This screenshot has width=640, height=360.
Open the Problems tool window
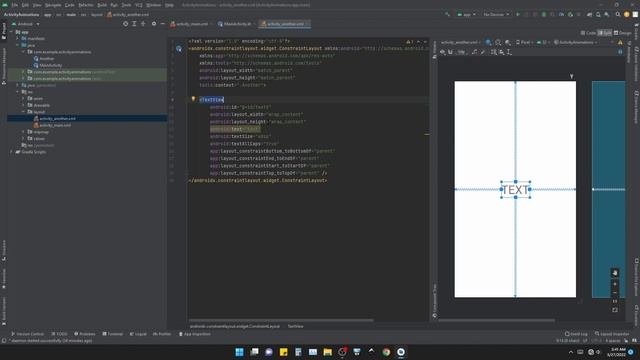pos(85,334)
